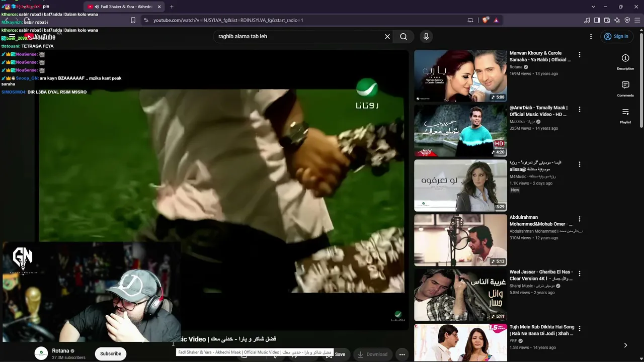Open Rotana channel avatar
The width and height of the screenshot is (644, 362).
click(41, 353)
